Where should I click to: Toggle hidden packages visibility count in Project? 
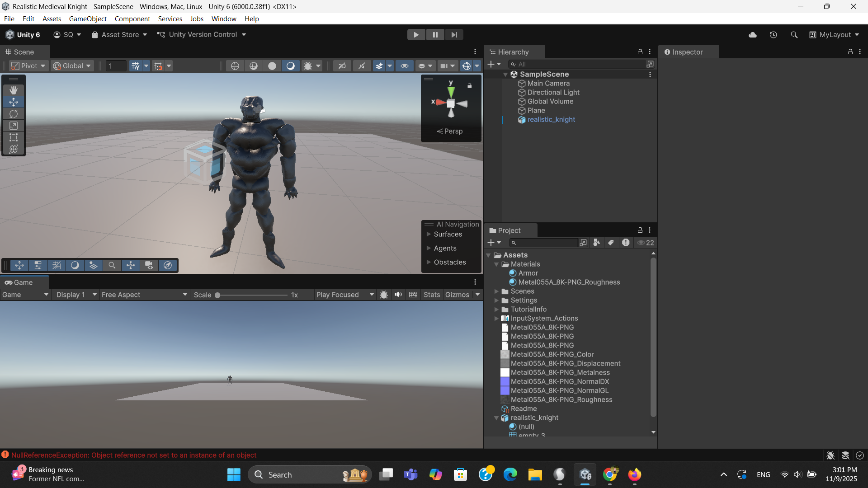point(646,243)
